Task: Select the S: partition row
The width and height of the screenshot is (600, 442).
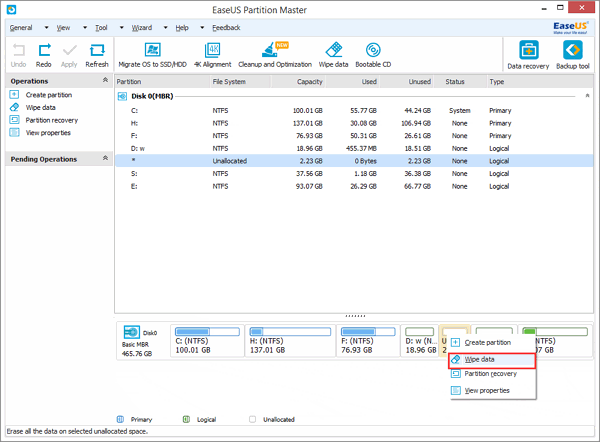Action: tap(354, 174)
